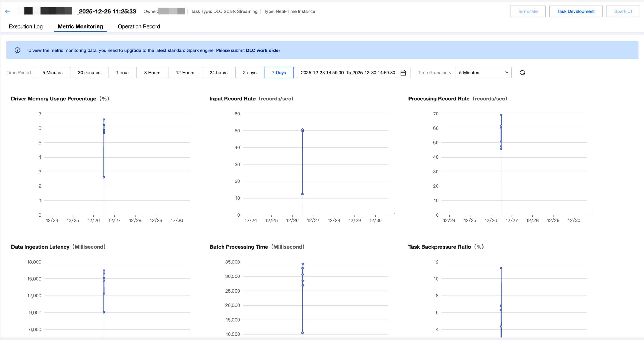This screenshot has height=340, width=644.
Task: Choose the 24 hours time period
Action: coord(218,73)
